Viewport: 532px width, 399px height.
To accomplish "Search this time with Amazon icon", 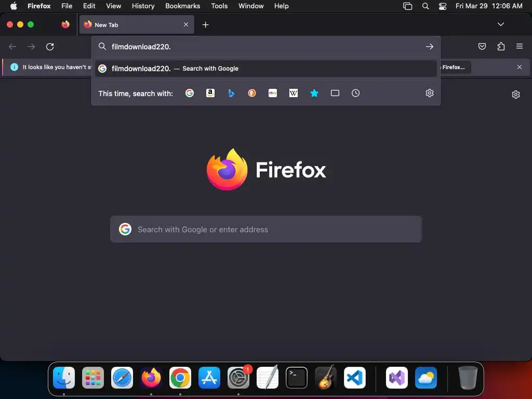I will pyautogui.click(x=210, y=93).
